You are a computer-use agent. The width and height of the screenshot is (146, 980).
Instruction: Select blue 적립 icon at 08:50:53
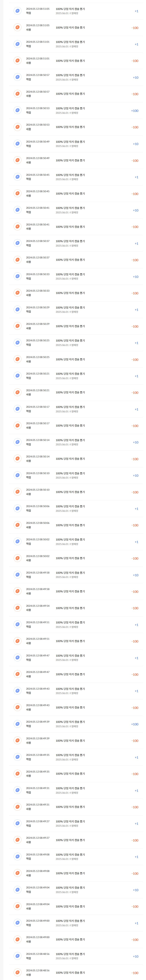(17, 111)
